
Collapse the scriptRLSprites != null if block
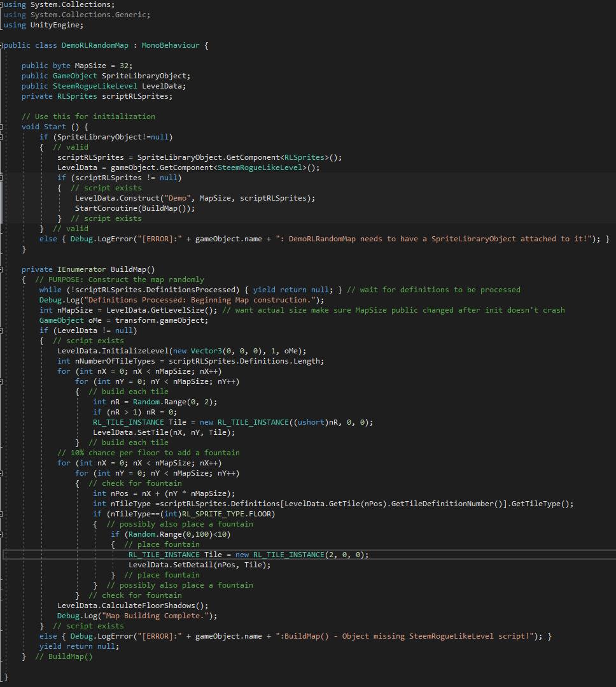pos(1,178)
